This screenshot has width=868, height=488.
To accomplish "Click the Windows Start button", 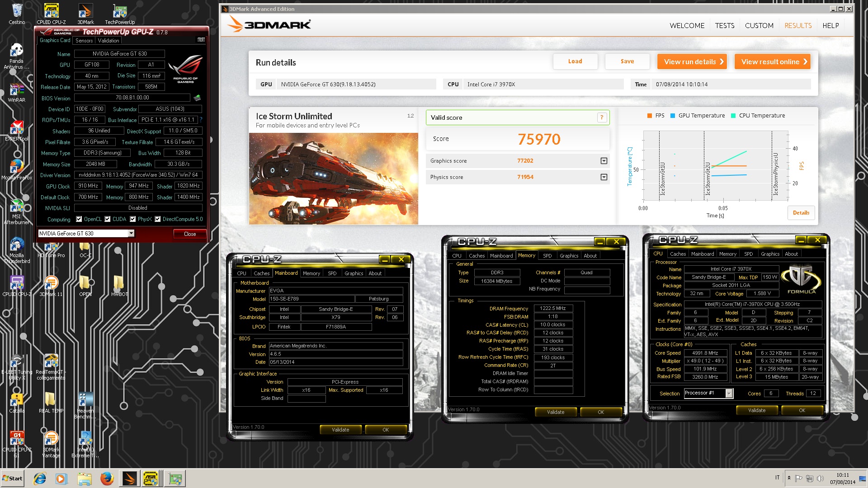I will [x=13, y=479].
